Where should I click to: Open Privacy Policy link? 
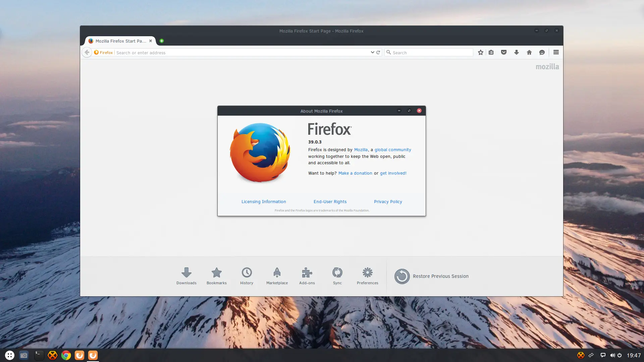(x=388, y=202)
